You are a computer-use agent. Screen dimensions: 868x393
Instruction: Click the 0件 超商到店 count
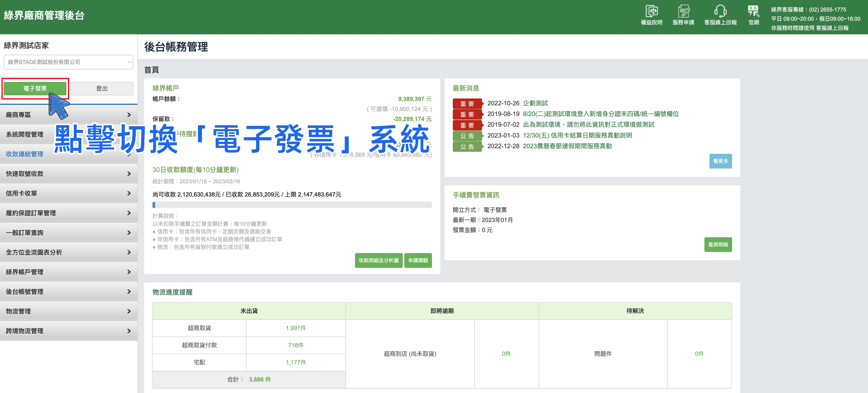pos(506,353)
